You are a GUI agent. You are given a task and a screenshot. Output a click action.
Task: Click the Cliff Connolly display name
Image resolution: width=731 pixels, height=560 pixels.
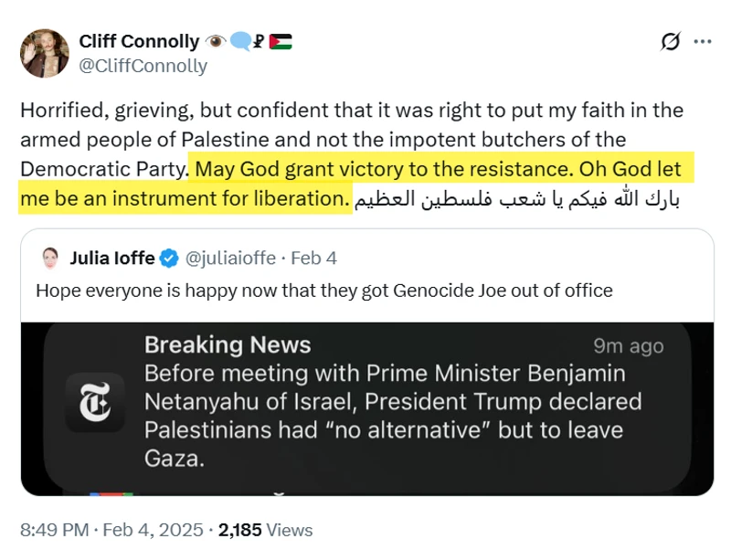coord(139,41)
